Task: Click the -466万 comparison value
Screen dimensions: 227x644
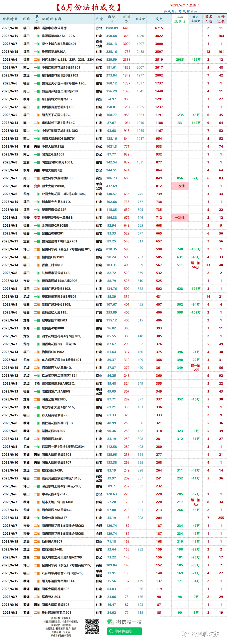Action: pos(195,60)
